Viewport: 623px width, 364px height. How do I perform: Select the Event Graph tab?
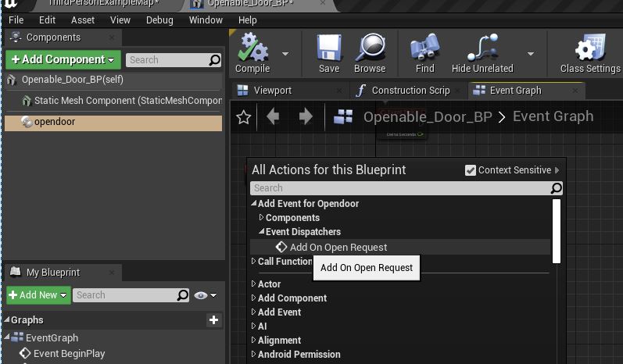click(526, 91)
